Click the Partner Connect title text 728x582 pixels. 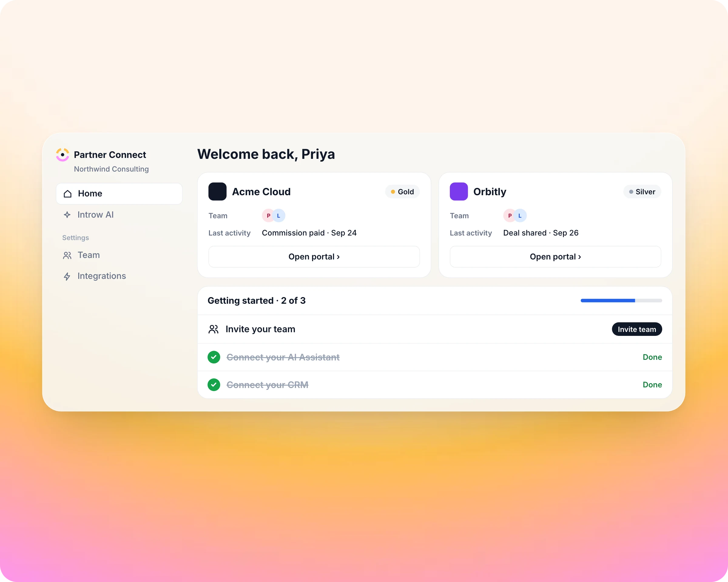click(110, 155)
